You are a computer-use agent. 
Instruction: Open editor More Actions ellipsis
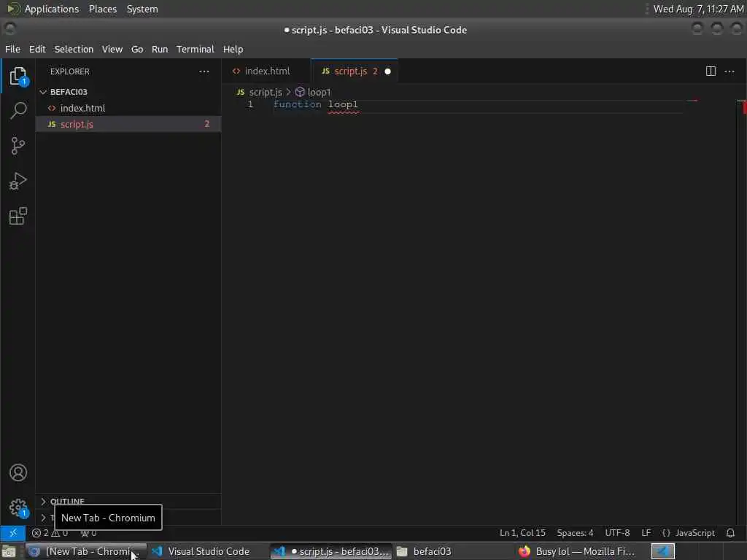point(729,71)
